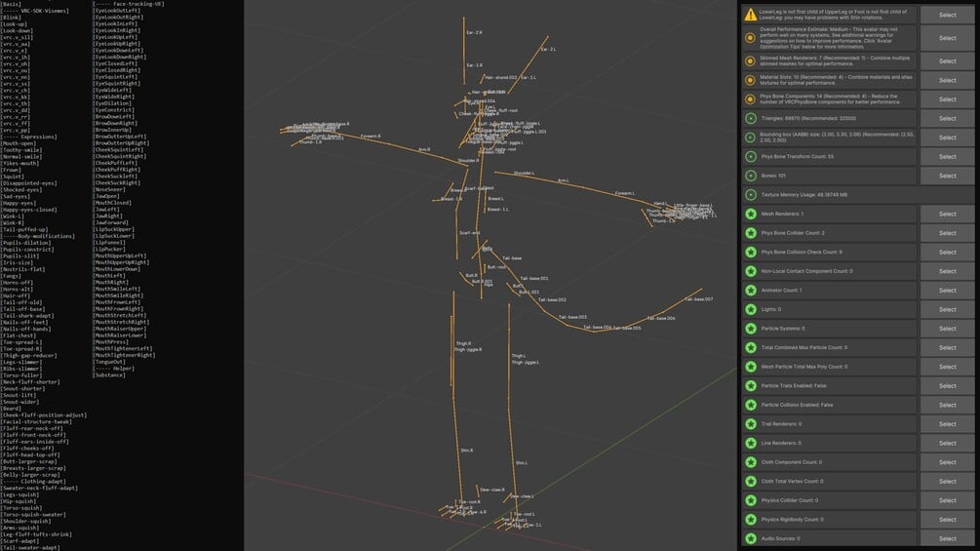
Task: Select the Ear-2.R bone label
Action: click(474, 32)
